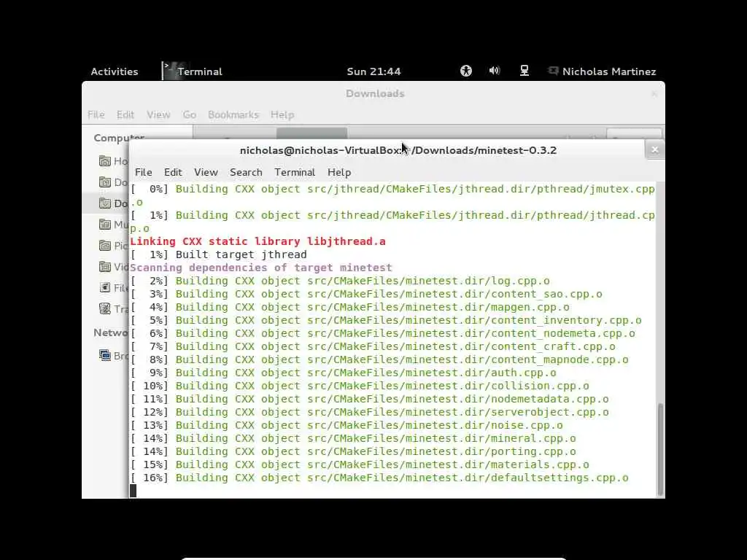Viewport: 747px width, 560px height.
Task: Click the noise.cpp.o build line
Action: 347,425
